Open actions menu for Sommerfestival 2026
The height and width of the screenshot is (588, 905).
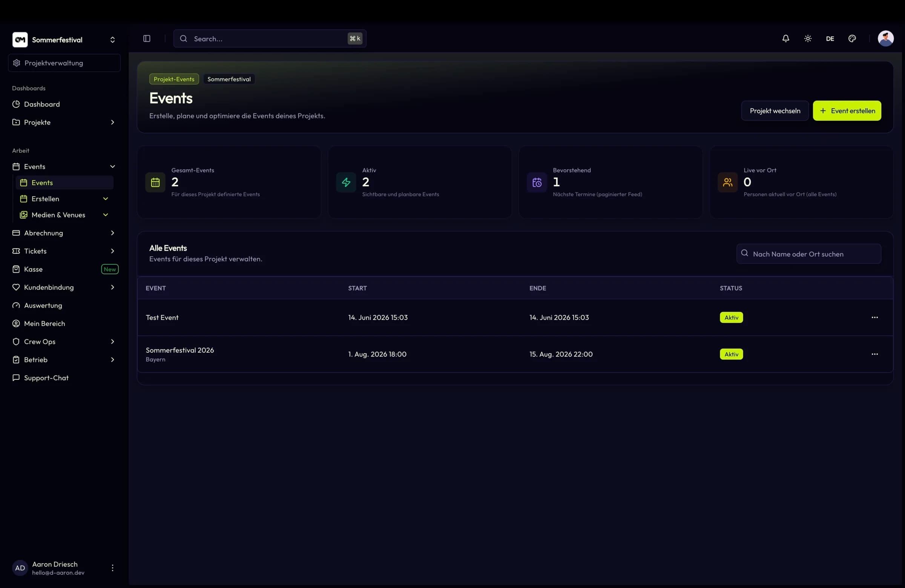click(x=874, y=354)
